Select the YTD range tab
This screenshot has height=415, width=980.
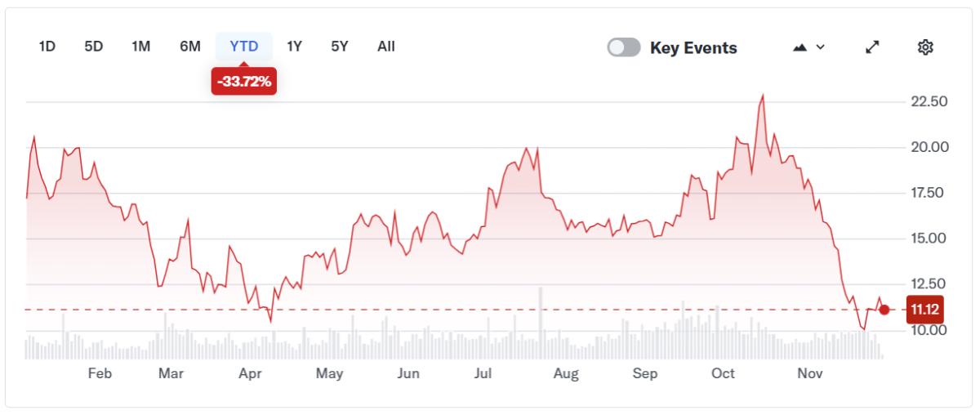pos(244,47)
